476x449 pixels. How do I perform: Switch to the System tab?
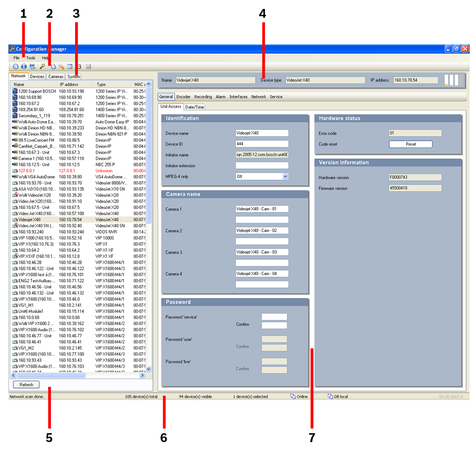point(74,77)
